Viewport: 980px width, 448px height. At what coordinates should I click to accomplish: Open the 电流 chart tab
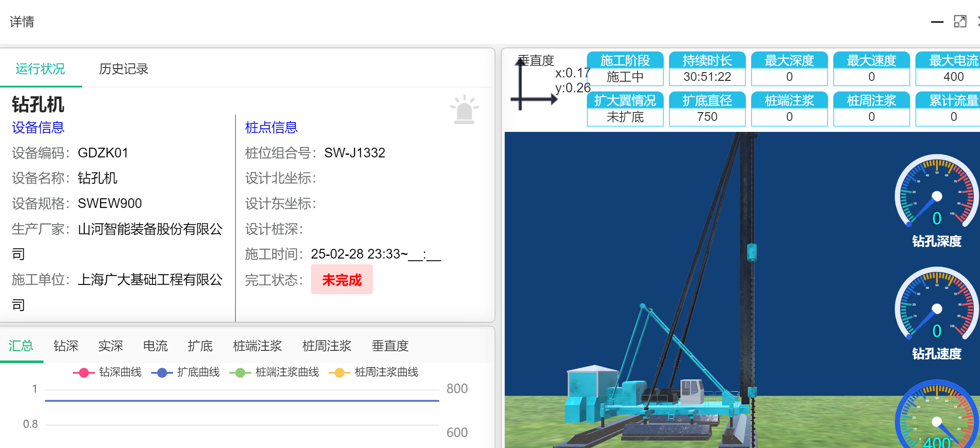click(x=155, y=346)
